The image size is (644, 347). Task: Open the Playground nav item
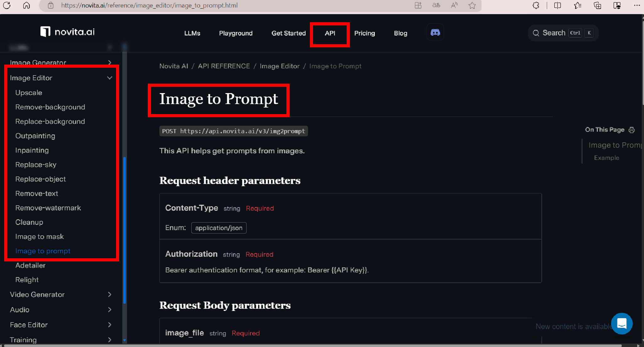(236, 33)
